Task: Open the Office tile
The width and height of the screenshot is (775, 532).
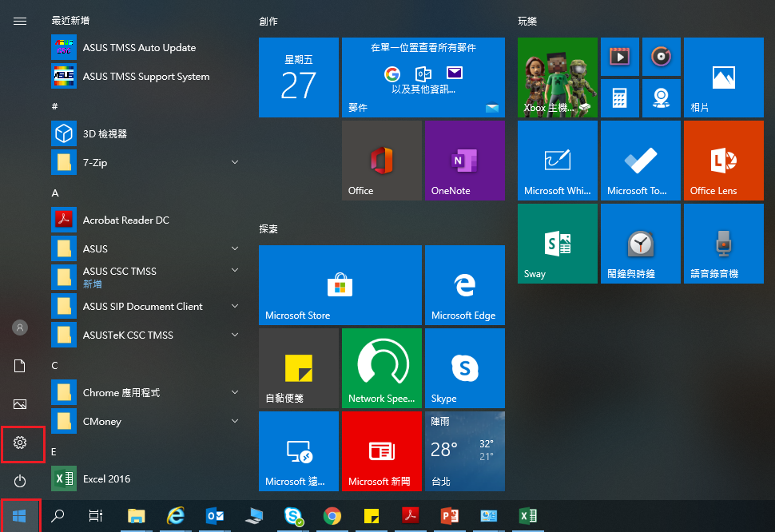Action: coord(382,161)
